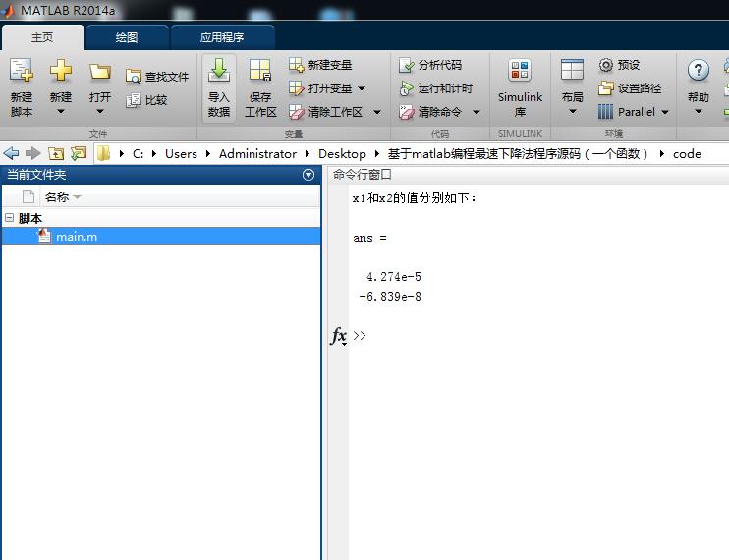Expand the Layout (布局) dropdown arrow

573,112
